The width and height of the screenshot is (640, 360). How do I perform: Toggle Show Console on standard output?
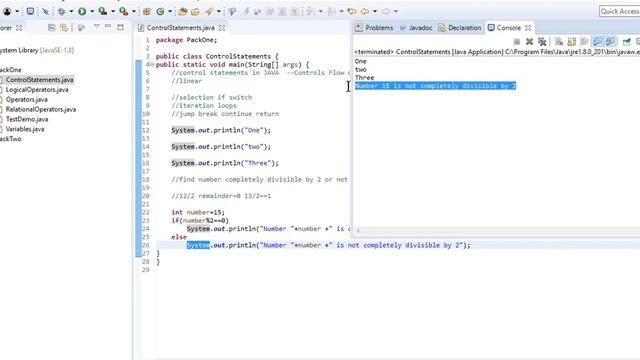pyautogui.click(x=597, y=41)
